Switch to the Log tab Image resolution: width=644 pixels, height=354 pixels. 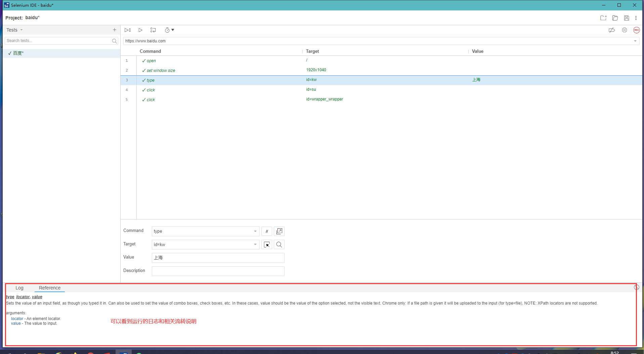pyautogui.click(x=19, y=288)
